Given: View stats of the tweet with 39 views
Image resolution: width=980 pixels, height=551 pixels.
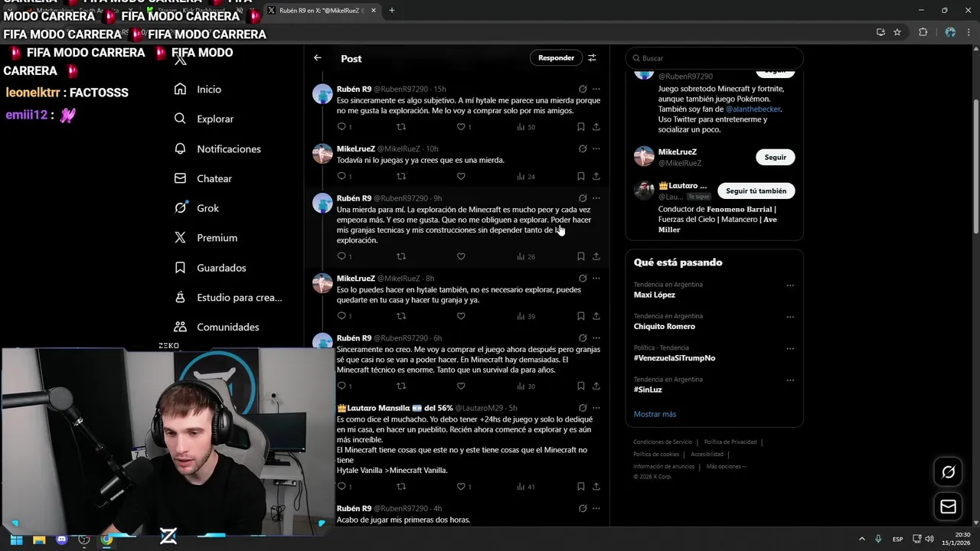Looking at the screenshot, I should 526,316.
